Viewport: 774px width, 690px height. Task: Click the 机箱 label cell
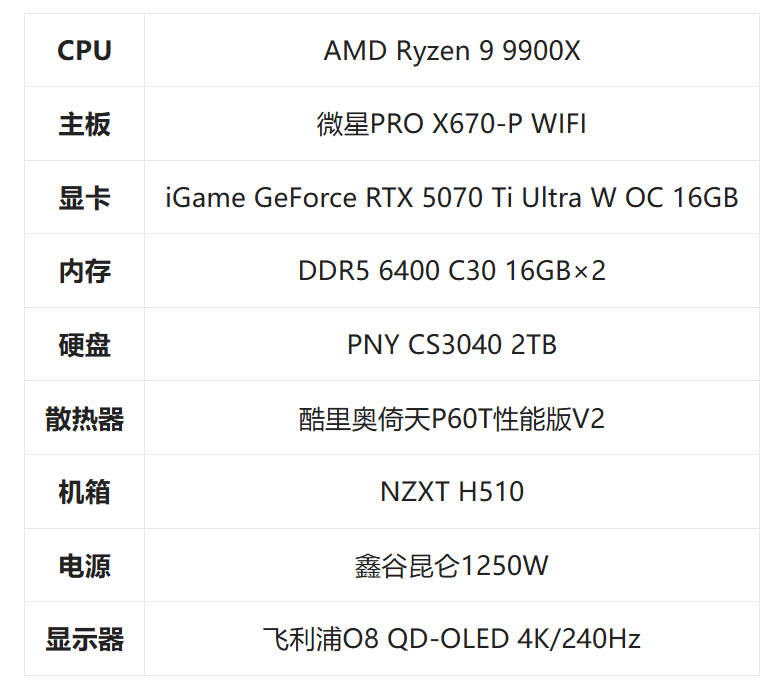click(84, 492)
